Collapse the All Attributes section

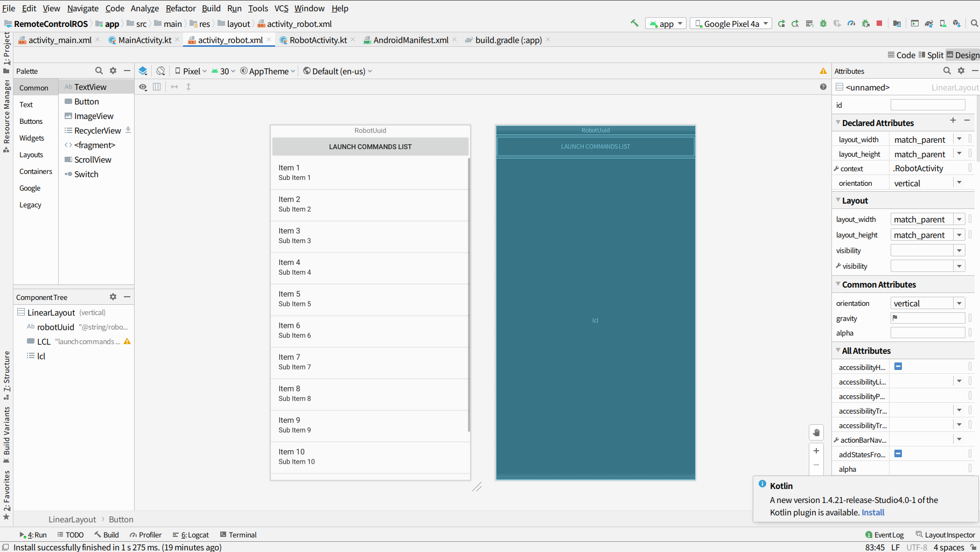(x=838, y=351)
